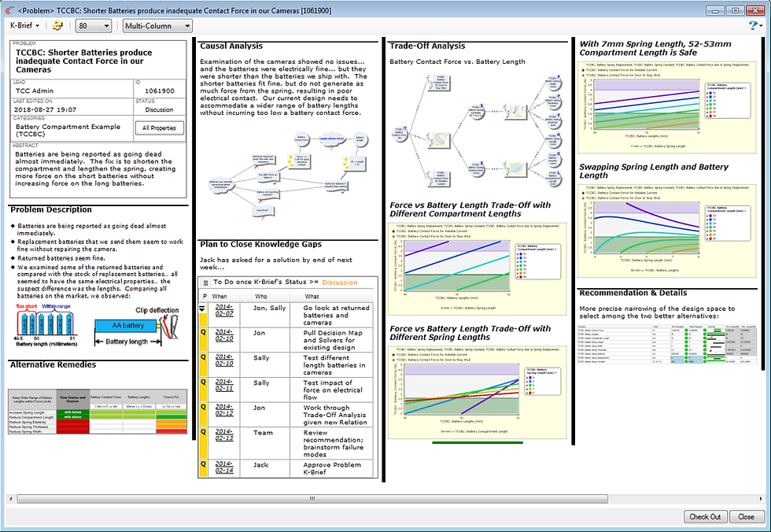Click the horizontal scrollbar thumb
This screenshot has width=771, height=532.
[312, 499]
